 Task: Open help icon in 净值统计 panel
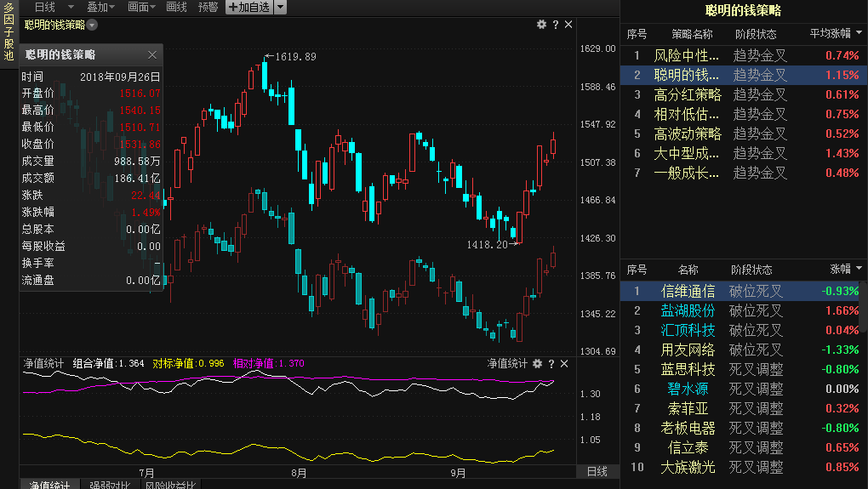(551, 363)
